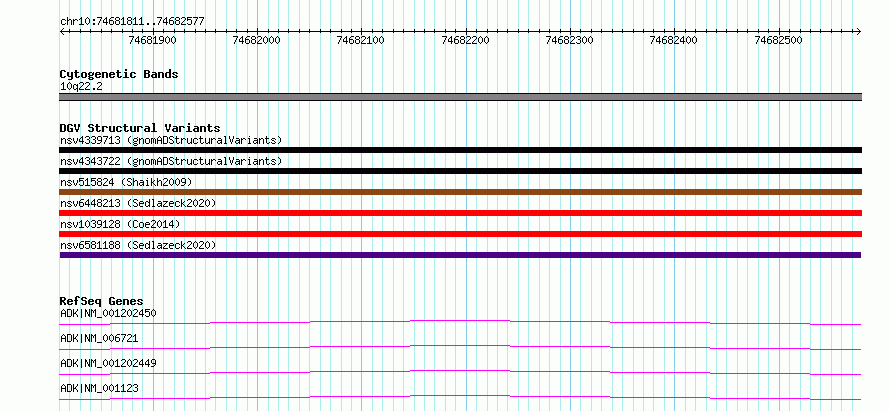The width and height of the screenshot is (890, 411).
Task: Open variant label nsv4339713 (gnomADStructuralVariants)
Action: 171,140
